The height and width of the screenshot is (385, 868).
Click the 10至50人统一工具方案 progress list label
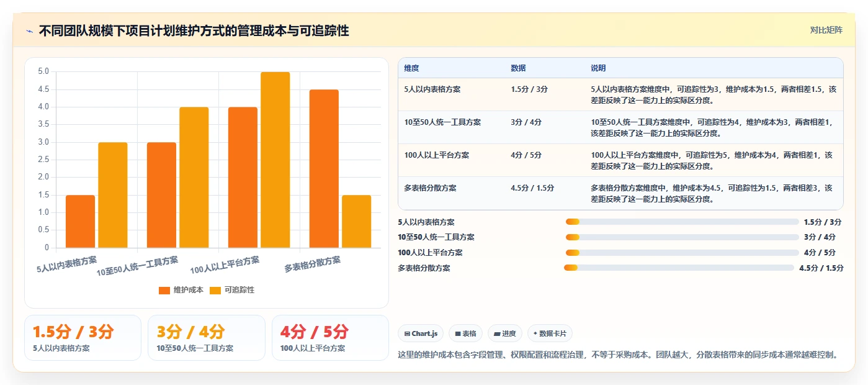(436, 237)
